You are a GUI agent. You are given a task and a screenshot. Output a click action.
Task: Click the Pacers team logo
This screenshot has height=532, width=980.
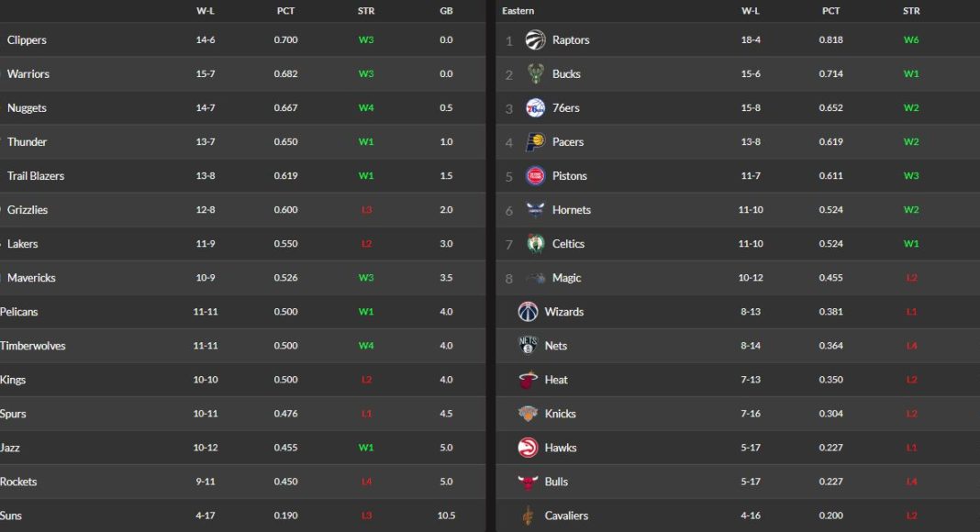tap(535, 142)
